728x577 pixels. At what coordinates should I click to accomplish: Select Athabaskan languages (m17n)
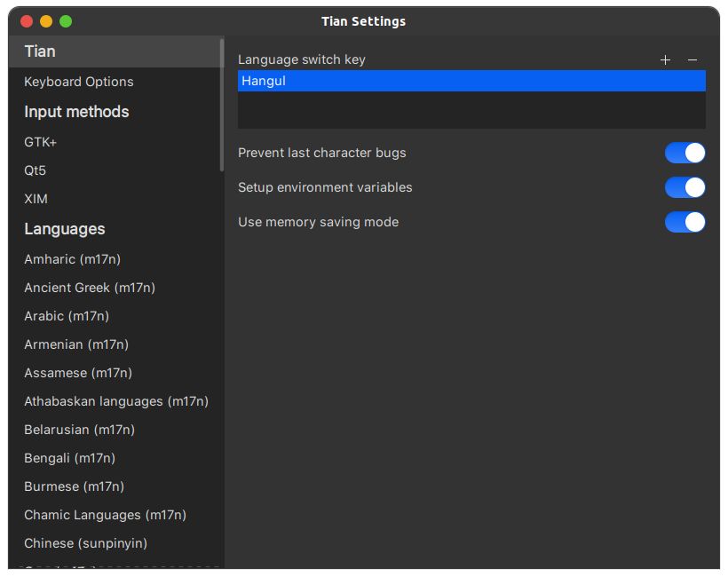coord(116,401)
